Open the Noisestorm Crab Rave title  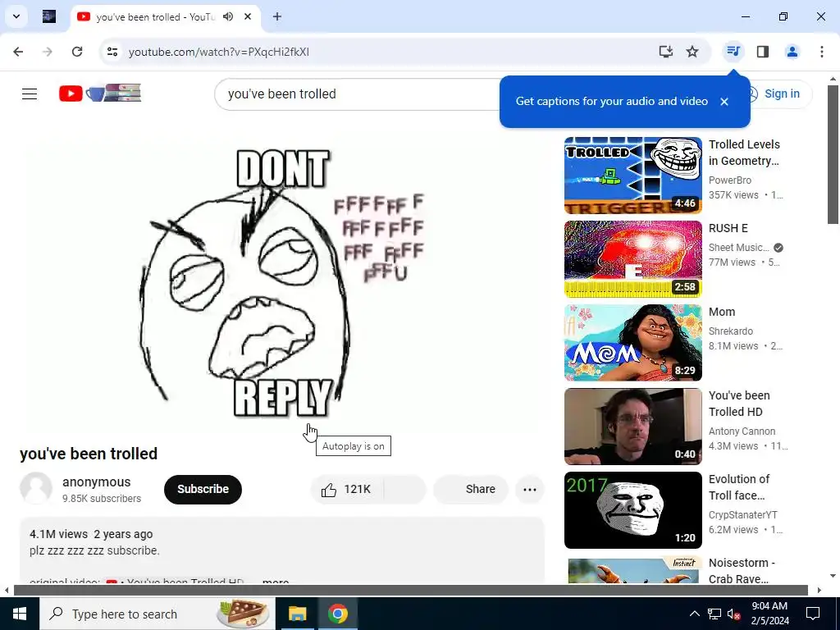click(742, 571)
